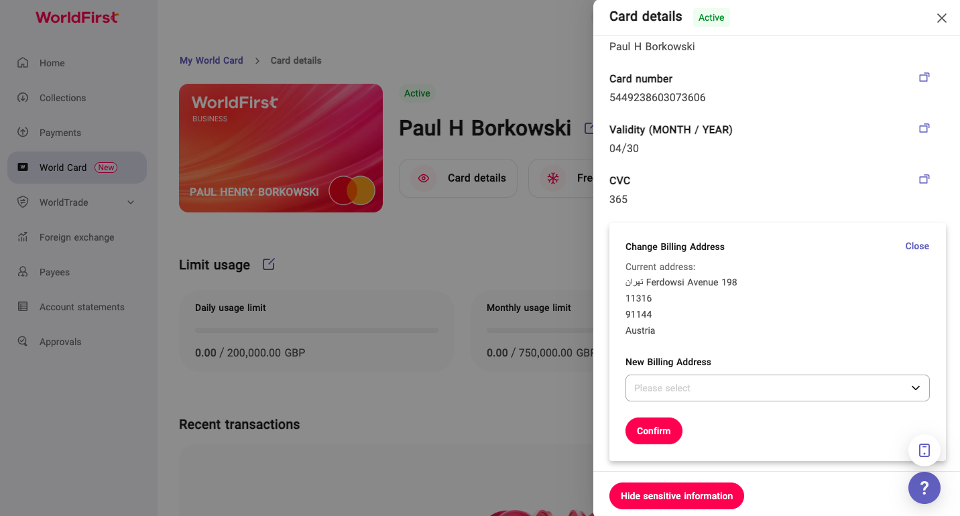Close the Change Billing Address section
The height and width of the screenshot is (516, 960).
tap(917, 246)
